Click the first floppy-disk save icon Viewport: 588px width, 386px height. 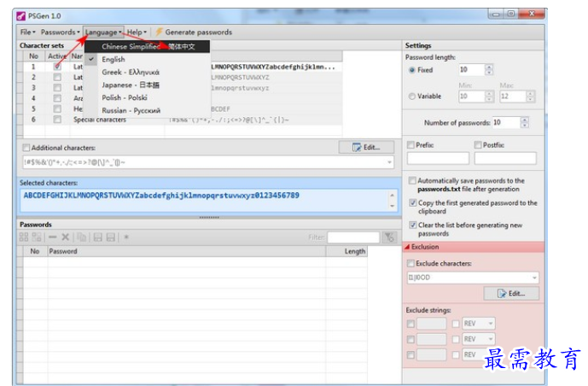point(97,237)
